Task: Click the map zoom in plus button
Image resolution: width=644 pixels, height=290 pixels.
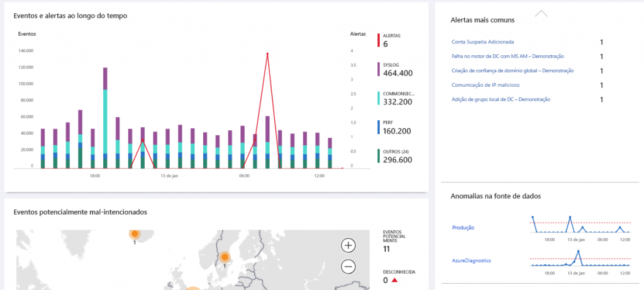Action: (348, 245)
